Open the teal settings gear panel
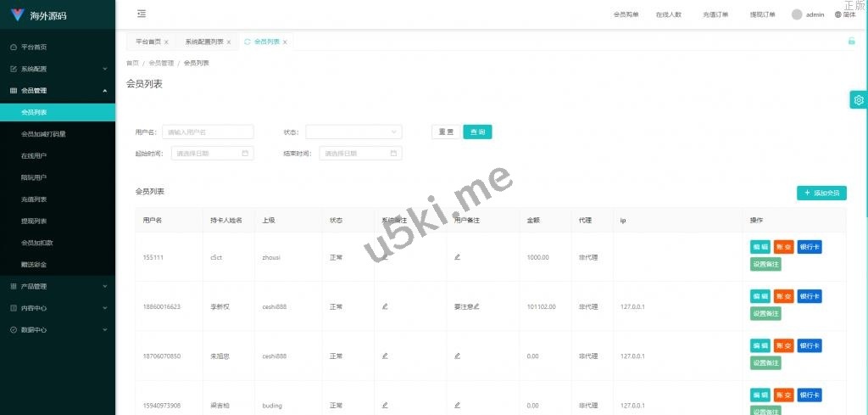This screenshot has height=415, width=868. click(x=859, y=100)
